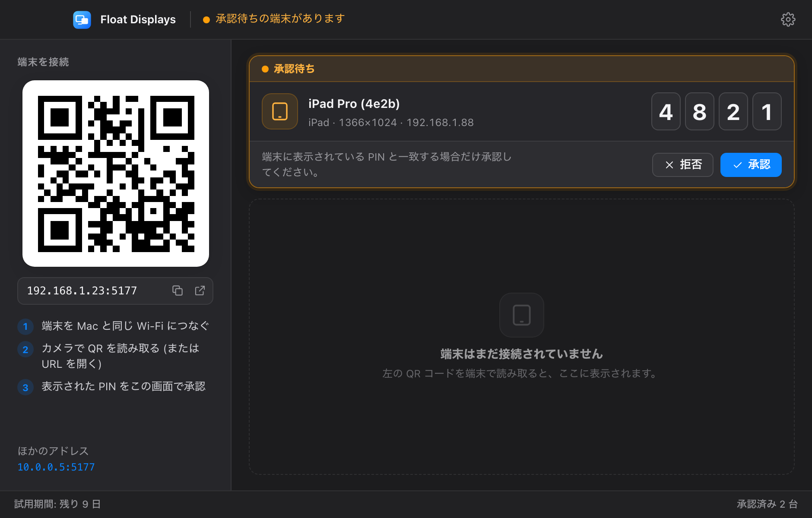The image size is (812, 518).
Task: Click the trial status 試用期間: 残り 9 日
Action: [x=57, y=504]
